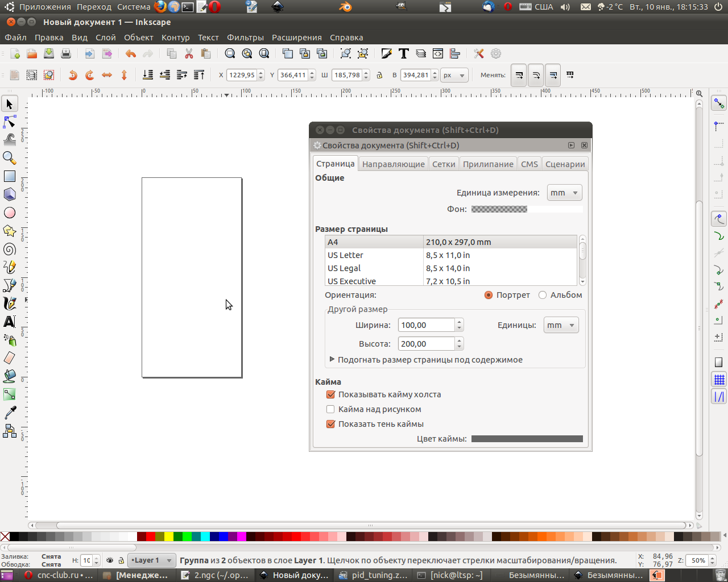Select Портрет orientation
This screenshot has width=728, height=582.
point(507,295)
